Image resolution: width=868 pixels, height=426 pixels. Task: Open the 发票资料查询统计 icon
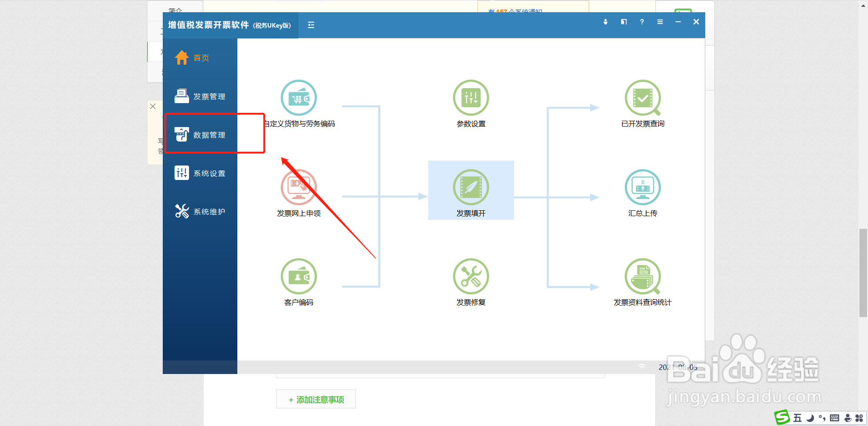tap(643, 276)
